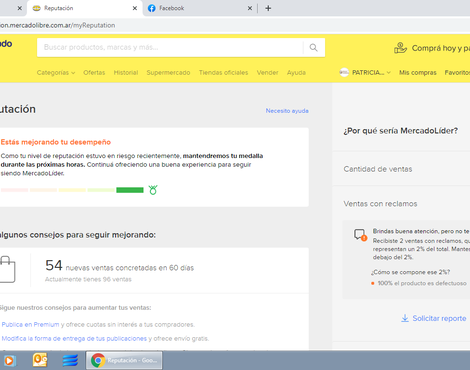Open a new browser tab

tap(268, 8)
